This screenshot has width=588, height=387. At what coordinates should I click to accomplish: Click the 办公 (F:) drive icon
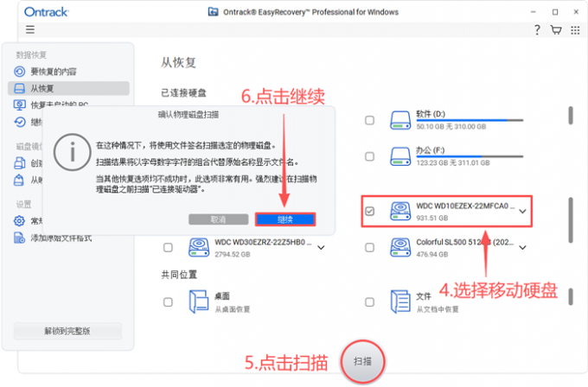pos(400,156)
